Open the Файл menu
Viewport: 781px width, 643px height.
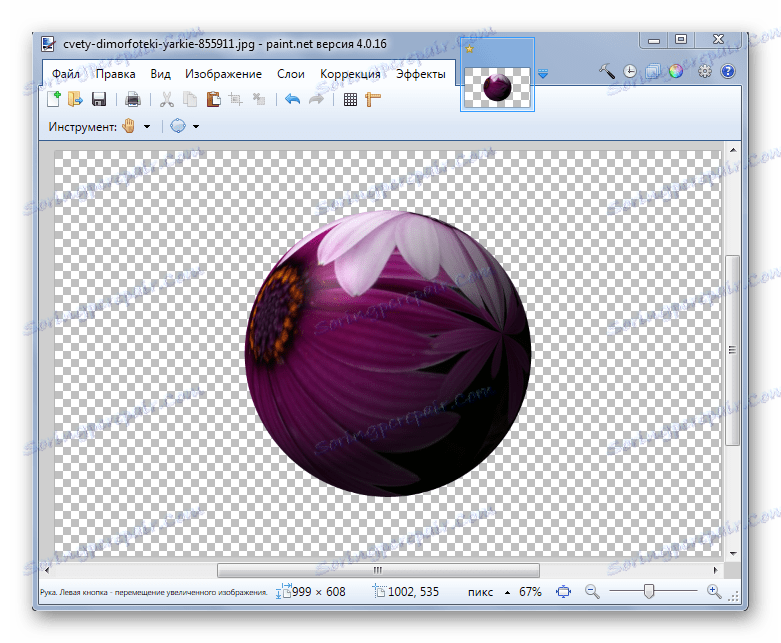(x=66, y=74)
